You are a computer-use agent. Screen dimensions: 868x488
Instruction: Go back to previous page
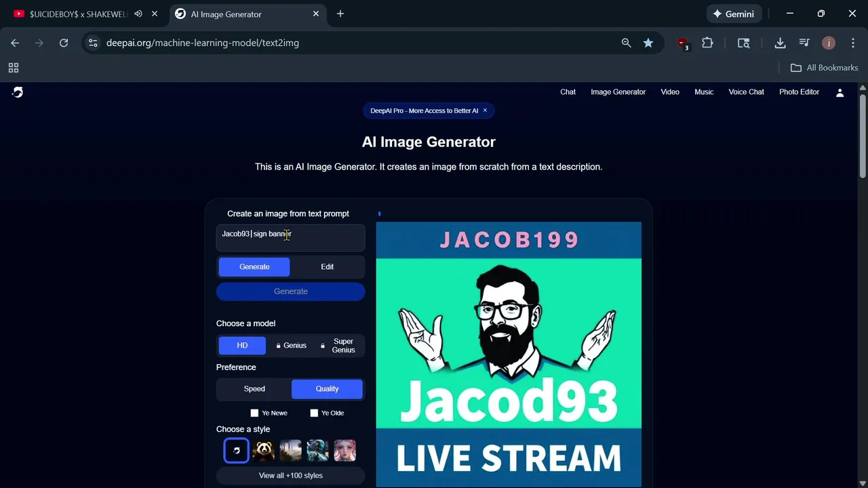[x=15, y=43]
